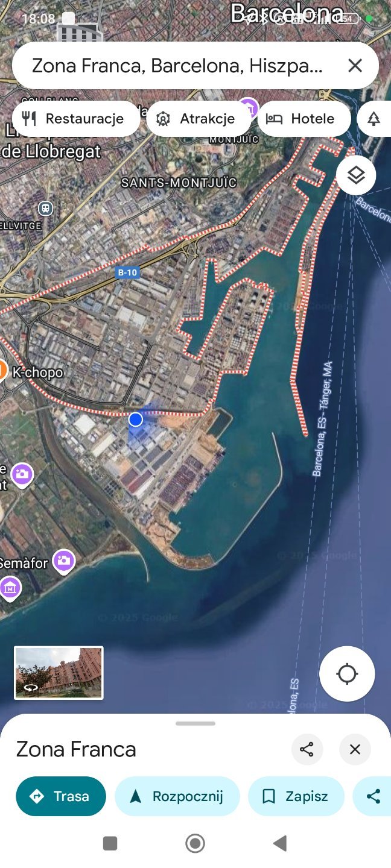Tap the Android home navigation button
The height and width of the screenshot is (868, 391).
(x=195, y=843)
